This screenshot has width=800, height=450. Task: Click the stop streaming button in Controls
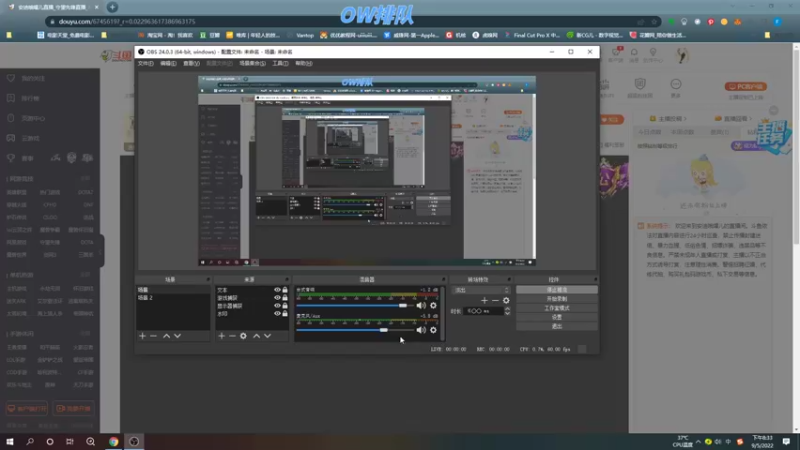tap(557, 290)
